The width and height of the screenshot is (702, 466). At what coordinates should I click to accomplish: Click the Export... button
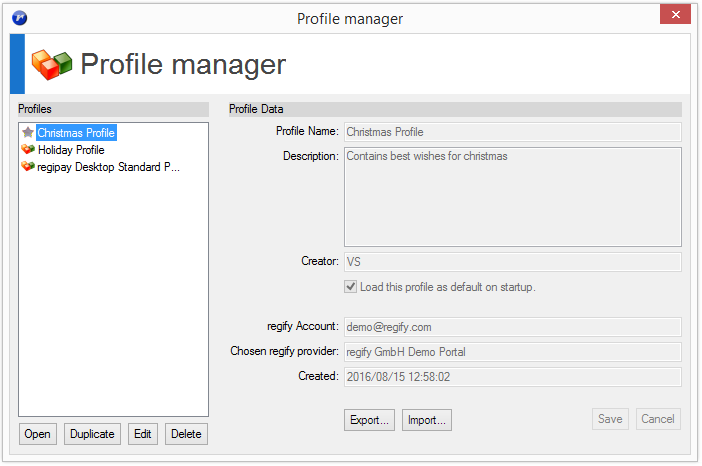(369, 420)
